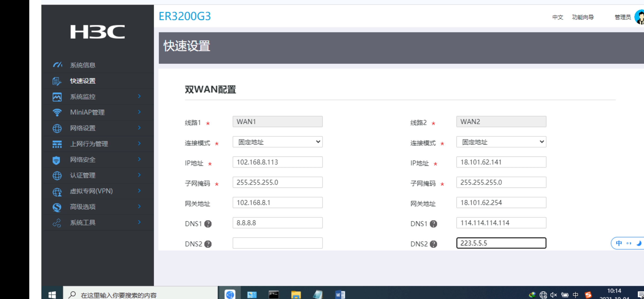Expand the 网络设置 sidebar menu arrow
The height and width of the screenshot is (299, 644).
139,128
